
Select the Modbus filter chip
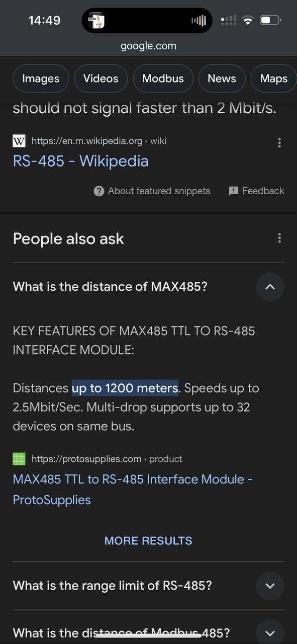coord(163,78)
